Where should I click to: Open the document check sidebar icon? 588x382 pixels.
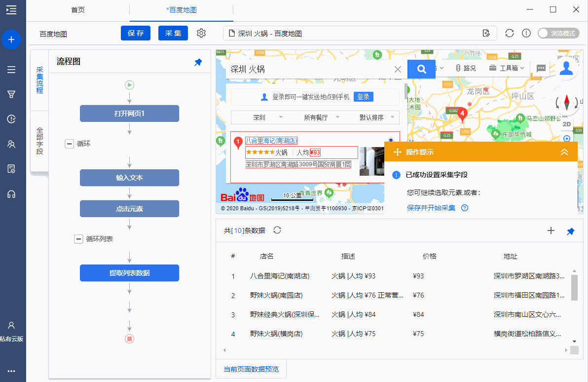(11, 169)
